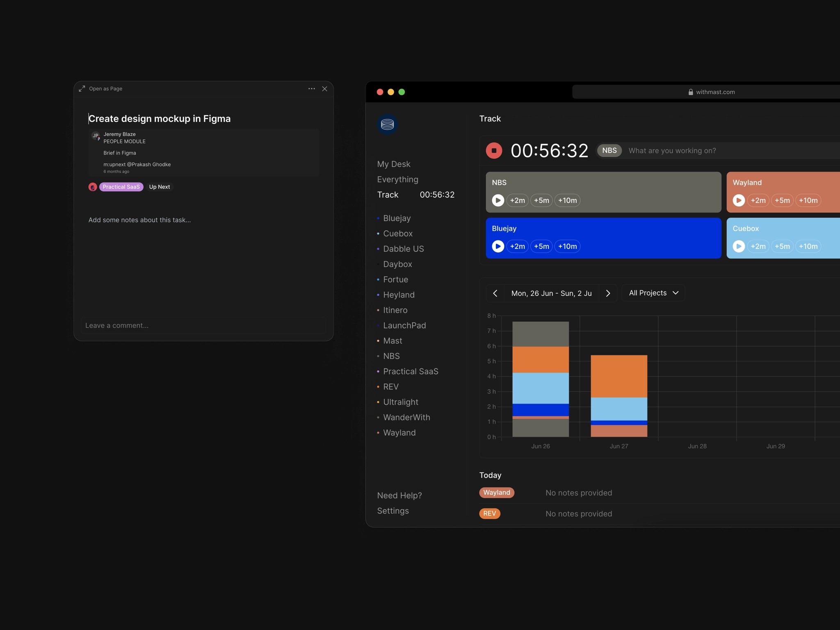This screenshot has width=840, height=630.
Task: Start the NBS timer play button
Action: 498,200
